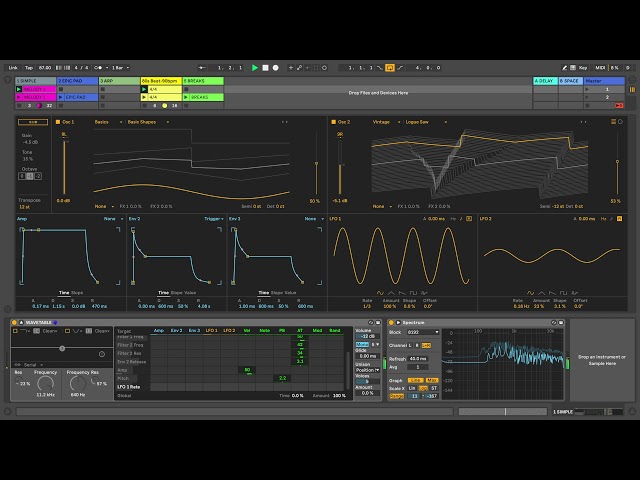Select the 3 ARP track header
Image resolution: width=640 pixels, height=480 pixels.
pyautogui.click(x=120, y=81)
